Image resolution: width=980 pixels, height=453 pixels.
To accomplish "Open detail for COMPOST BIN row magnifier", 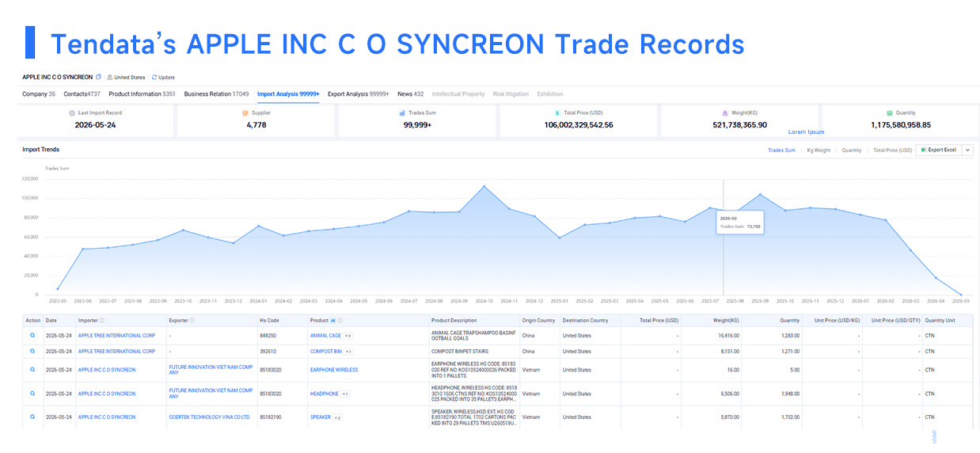I will pos(32,351).
